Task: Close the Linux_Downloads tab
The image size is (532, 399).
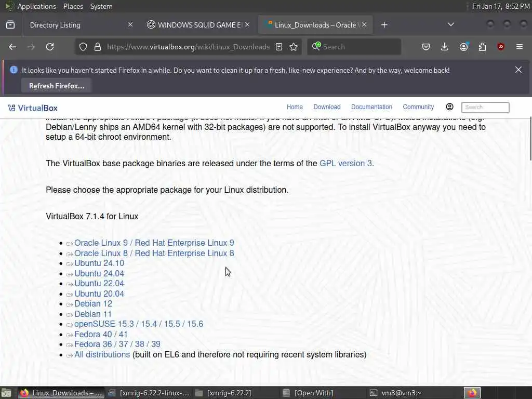Action: point(364,25)
